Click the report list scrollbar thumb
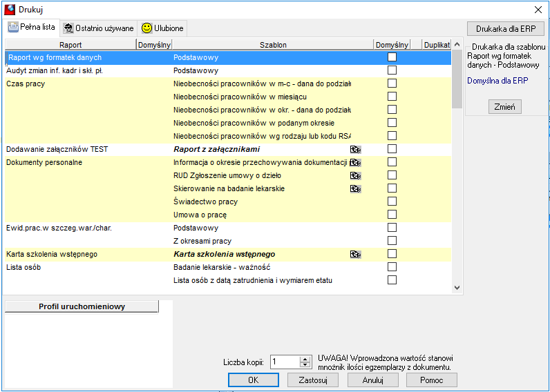 457,79
